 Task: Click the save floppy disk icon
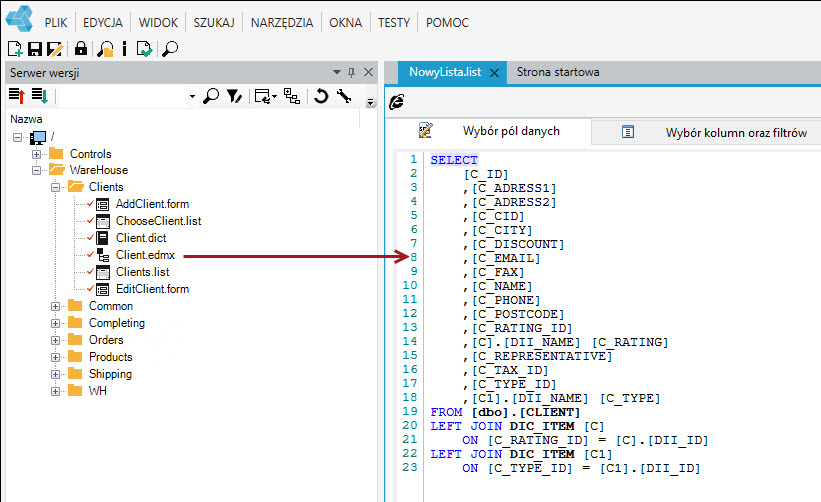pyautogui.click(x=35, y=49)
